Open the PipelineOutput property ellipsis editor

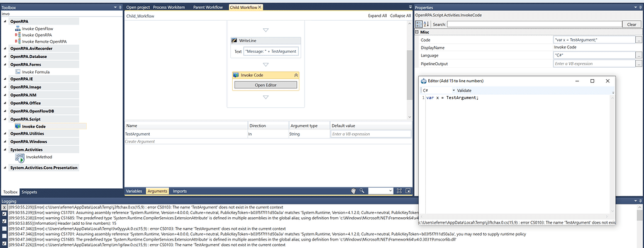638,63
